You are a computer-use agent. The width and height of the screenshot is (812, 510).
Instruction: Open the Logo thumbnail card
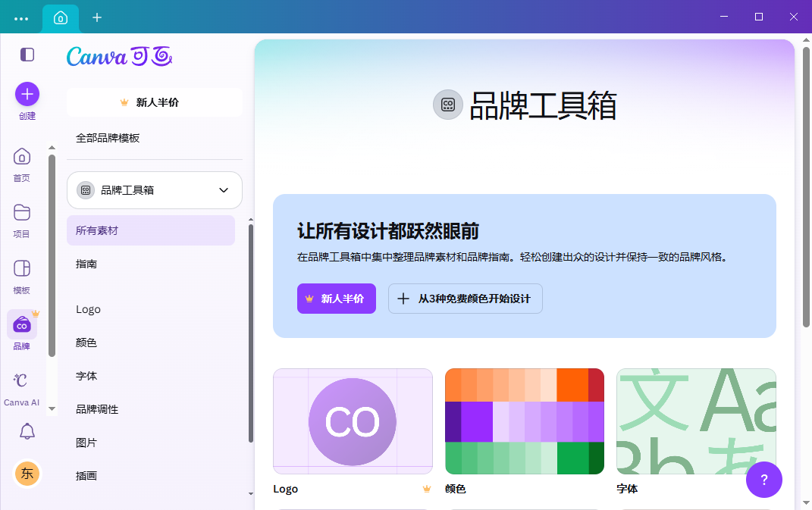(353, 421)
